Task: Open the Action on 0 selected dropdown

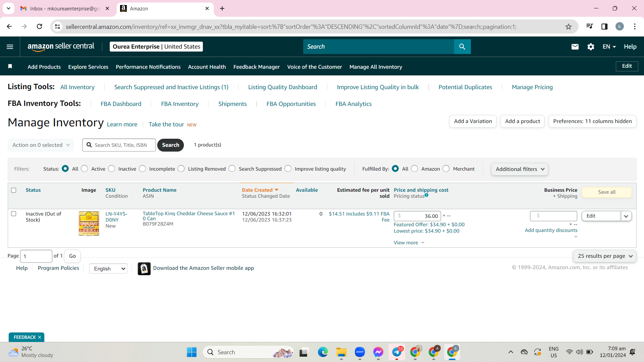Action: point(41,145)
